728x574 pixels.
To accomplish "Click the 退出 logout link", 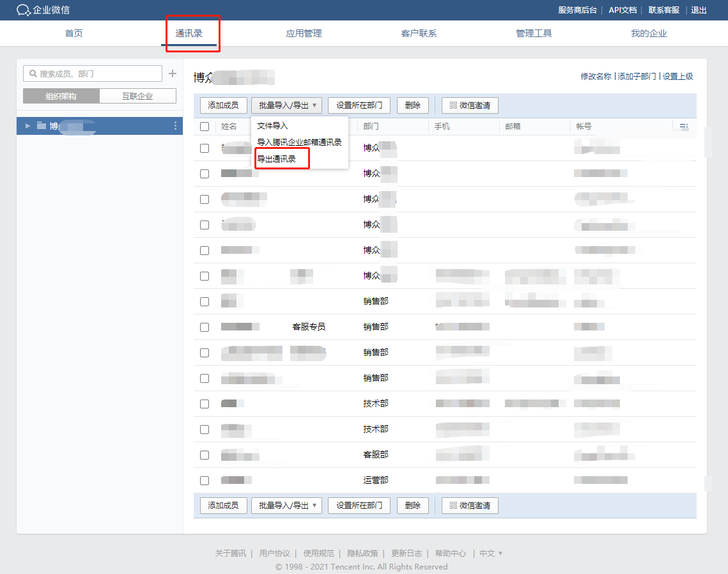I will point(699,10).
